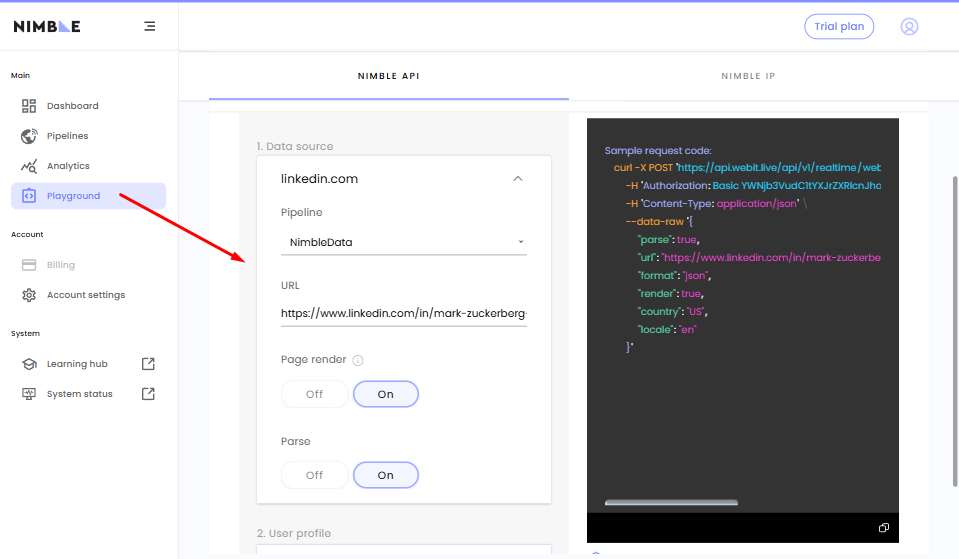
Task: Click the '2. User profile' heading
Action: (294, 533)
